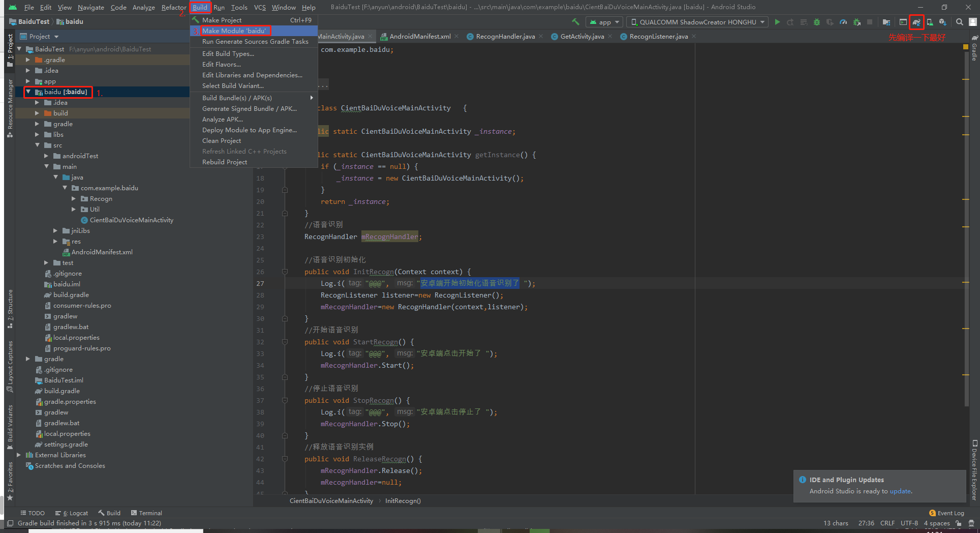Click the green Run app button
Image resolution: width=980 pixels, height=533 pixels.
[777, 22]
